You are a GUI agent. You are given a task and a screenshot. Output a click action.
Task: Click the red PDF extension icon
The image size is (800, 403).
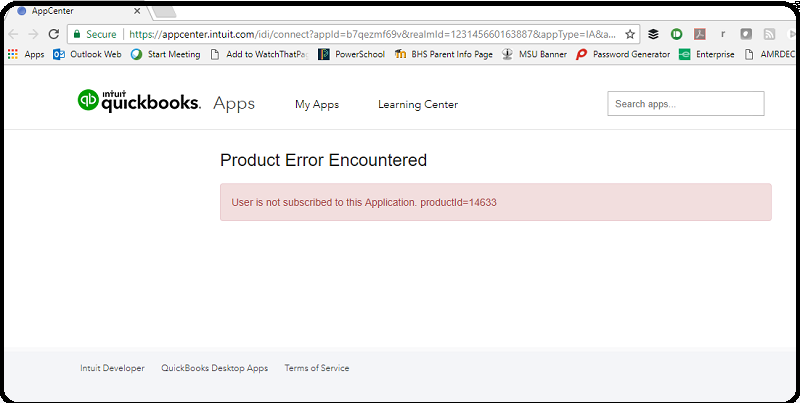pos(699,34)
